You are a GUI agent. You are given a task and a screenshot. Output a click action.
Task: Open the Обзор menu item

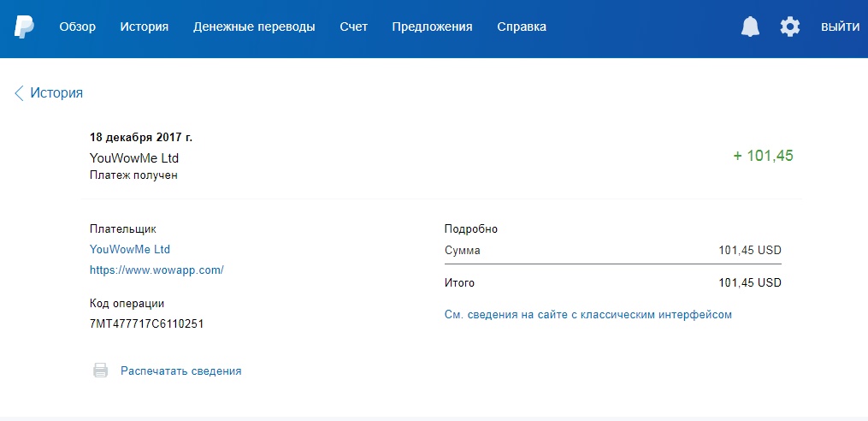pos(78,27)
